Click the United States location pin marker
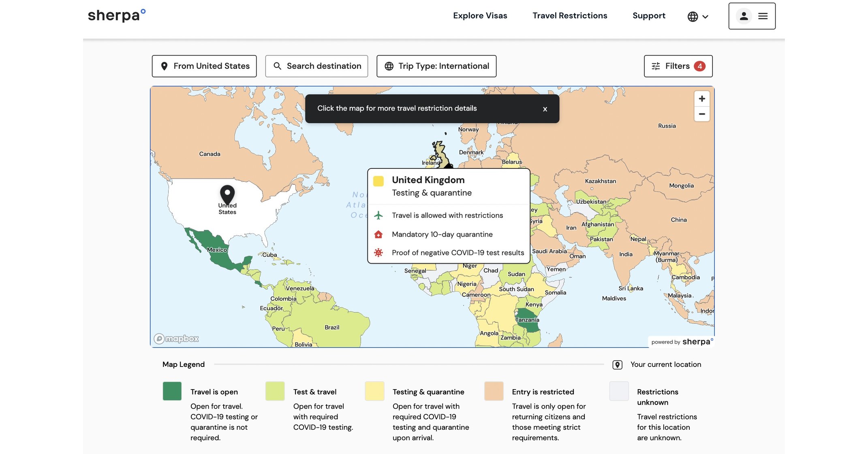Viewport: 868px width, 454px height. click(x=227, y=194)
